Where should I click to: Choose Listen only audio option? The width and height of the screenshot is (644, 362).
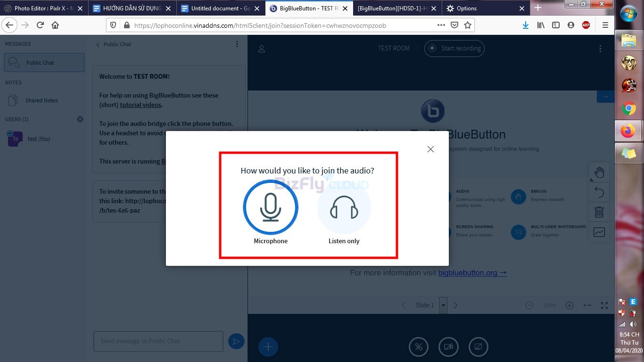[344, 207]
